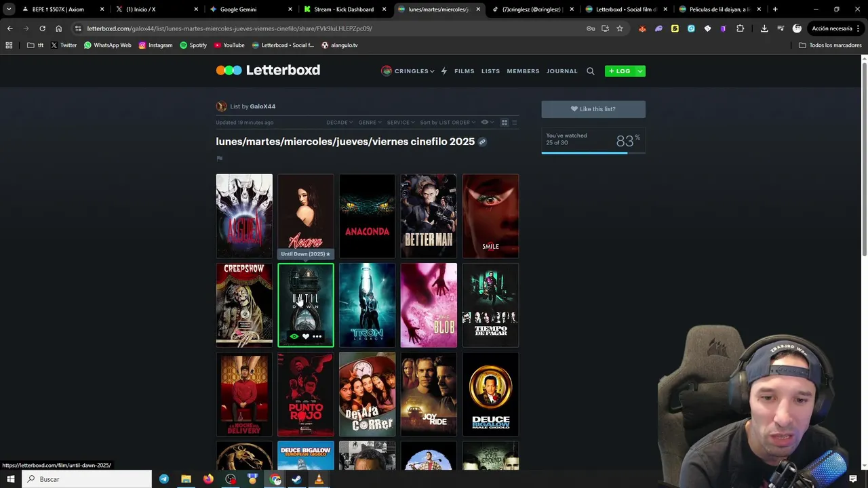Open the media controls icon in Chrome toolbar

pyautogui.click(x=781, y=28)
